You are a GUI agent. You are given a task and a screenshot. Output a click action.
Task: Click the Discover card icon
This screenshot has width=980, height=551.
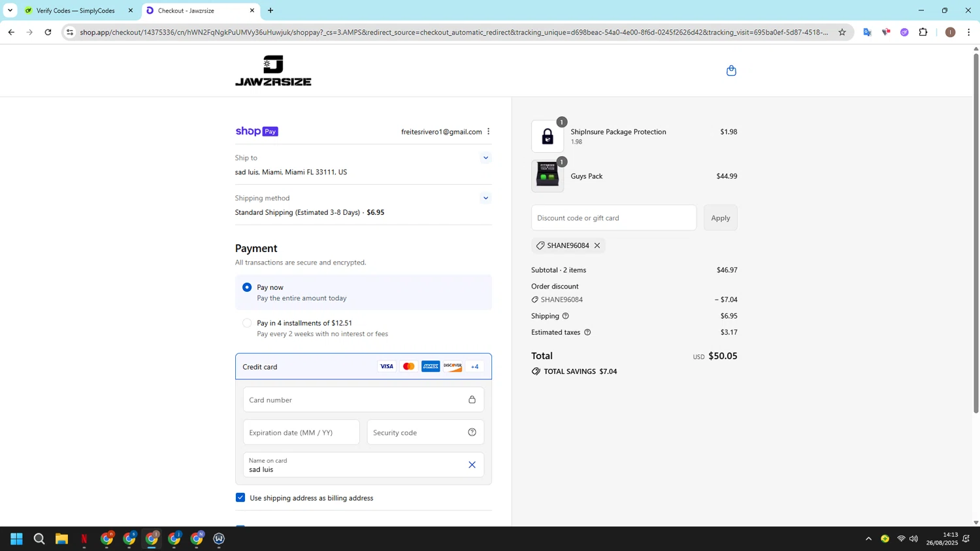(x=453, y=366)
